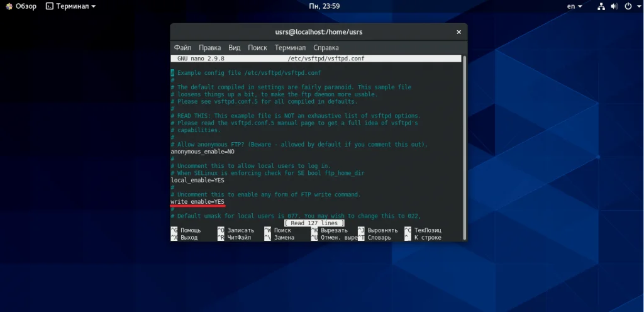Click the ^R ЧитФайл shortcut
Image resolution: width=644 pixels, height=312 pixels.
tap(235, 238)
